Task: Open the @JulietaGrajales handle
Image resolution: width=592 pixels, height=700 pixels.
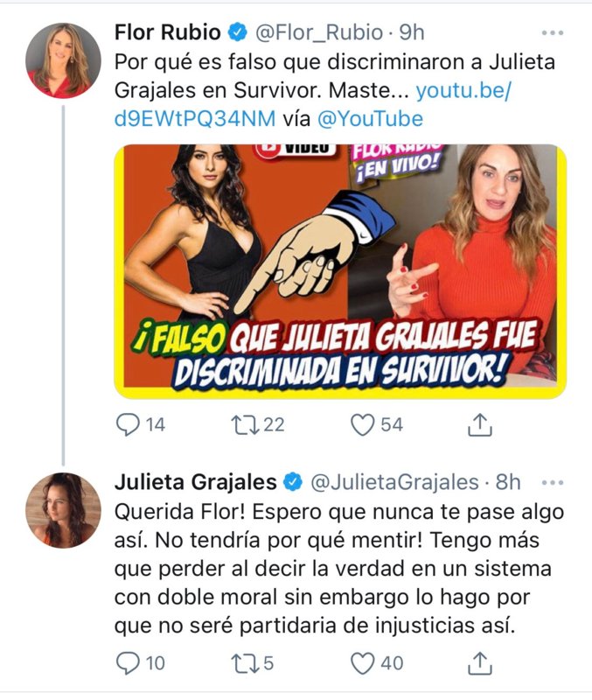Action: click(x=394, y=483)
